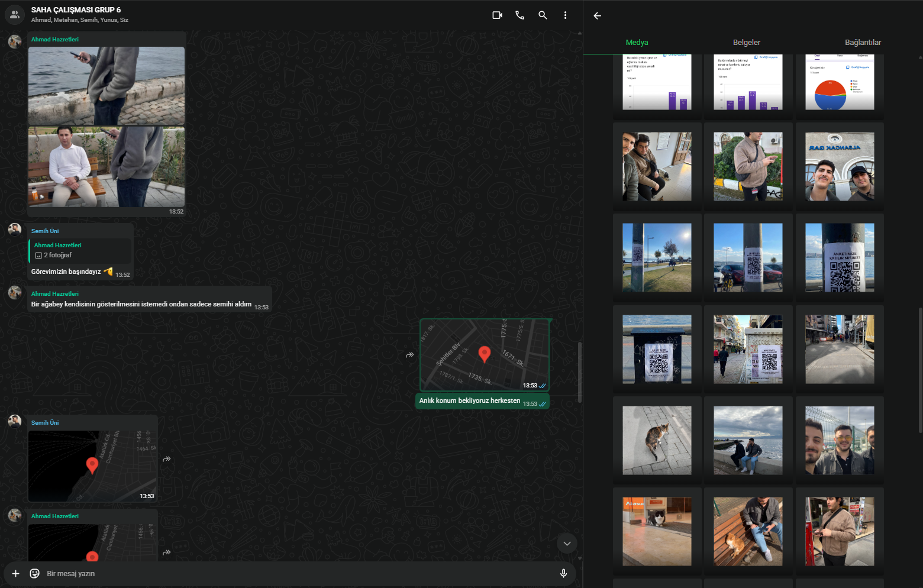Click the chat message list scrollbar

click(580, 372)
